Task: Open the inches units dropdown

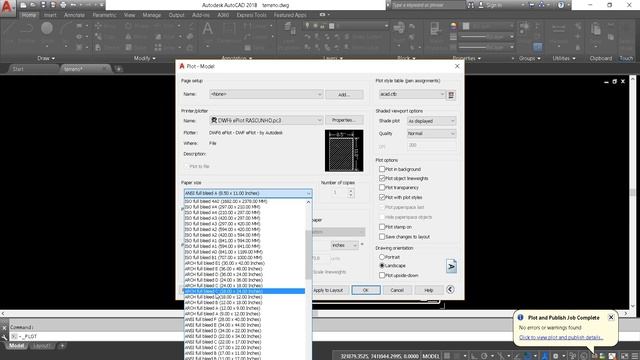Action: click(344, 245)
